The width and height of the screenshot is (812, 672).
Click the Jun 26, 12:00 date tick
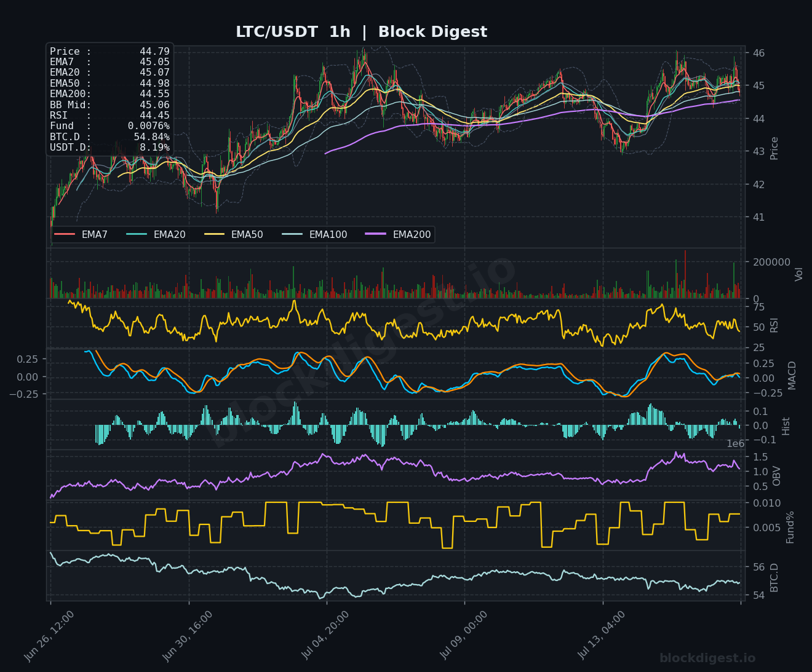point(49,636)
